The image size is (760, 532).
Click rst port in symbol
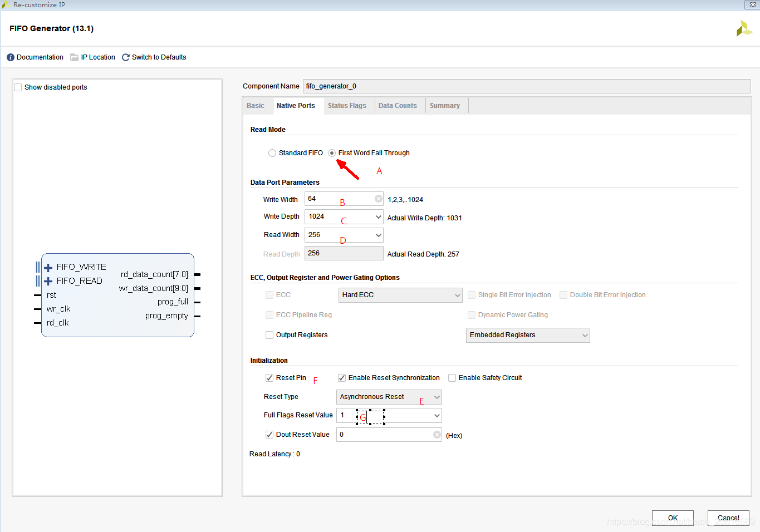coord(51,295)
